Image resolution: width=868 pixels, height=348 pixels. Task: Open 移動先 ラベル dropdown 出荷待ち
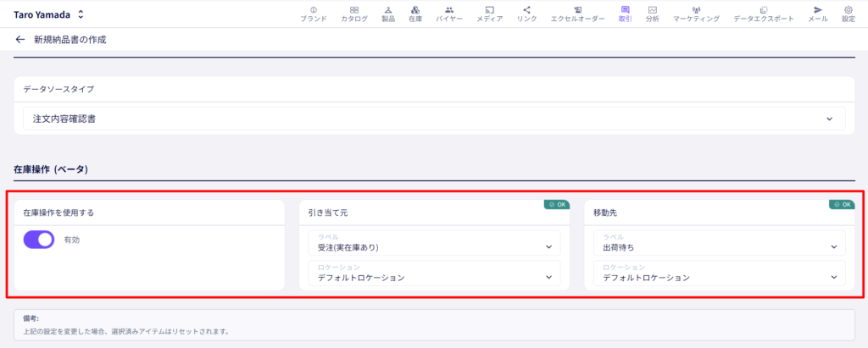point(719,243)
